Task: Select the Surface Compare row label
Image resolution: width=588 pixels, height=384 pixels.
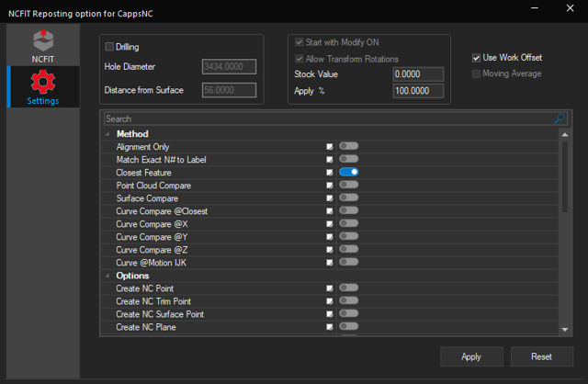Action: (147, 198)
